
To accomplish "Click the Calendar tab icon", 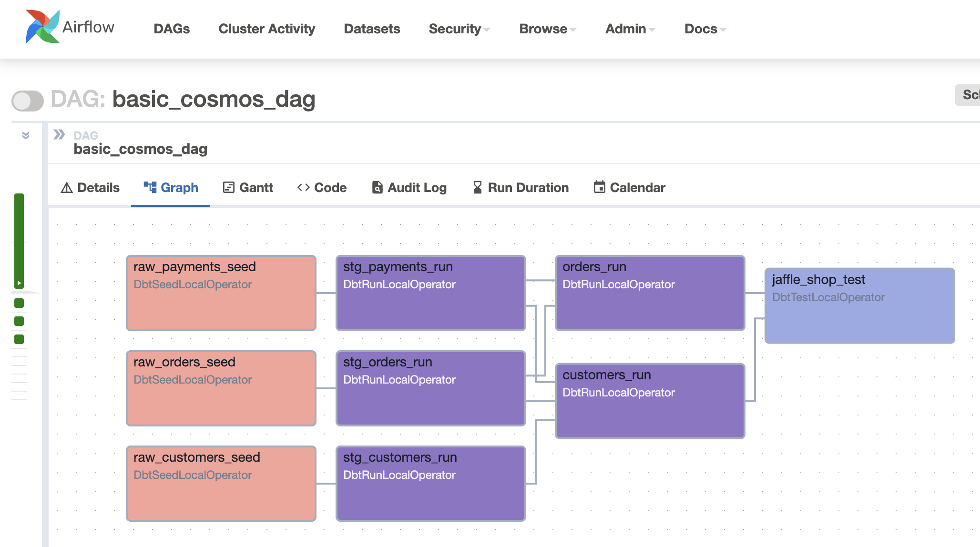I will point(599,187).
